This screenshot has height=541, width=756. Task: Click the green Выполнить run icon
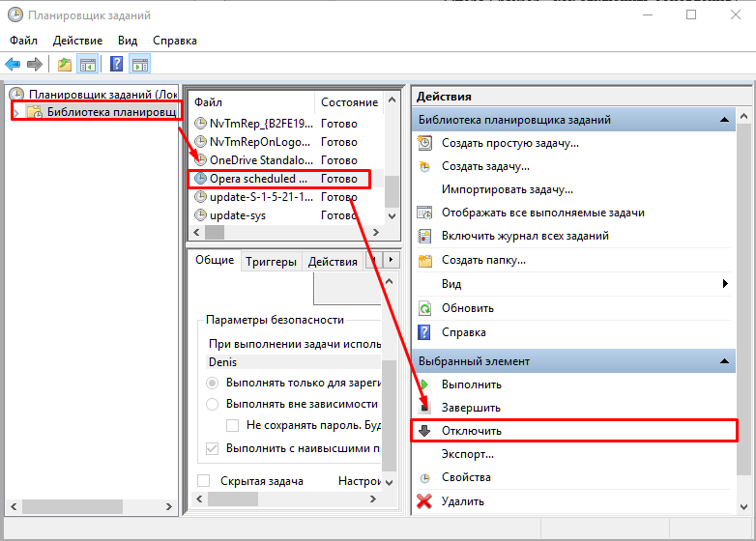[x=424, y=384]
